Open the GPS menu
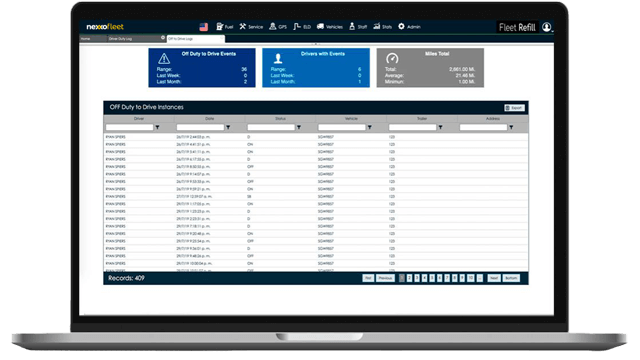The image size is (640, 360). point(278,27)
